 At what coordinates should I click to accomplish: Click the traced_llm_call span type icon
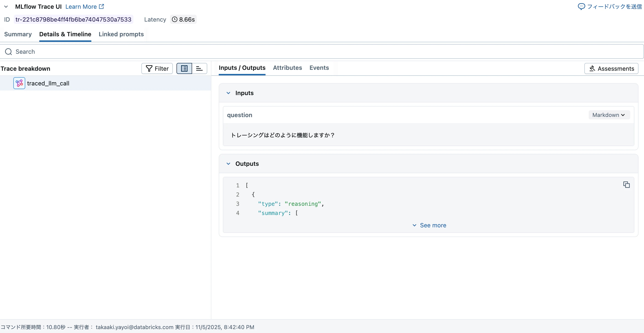[x=19, y=83]
